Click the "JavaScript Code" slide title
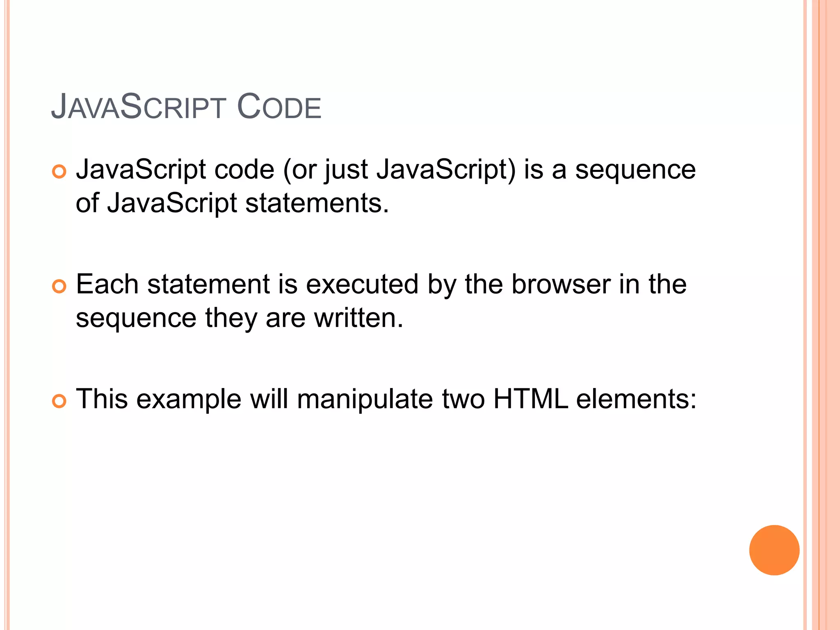Viewport: 840px width, 630px height. click(x=186, y=107)
